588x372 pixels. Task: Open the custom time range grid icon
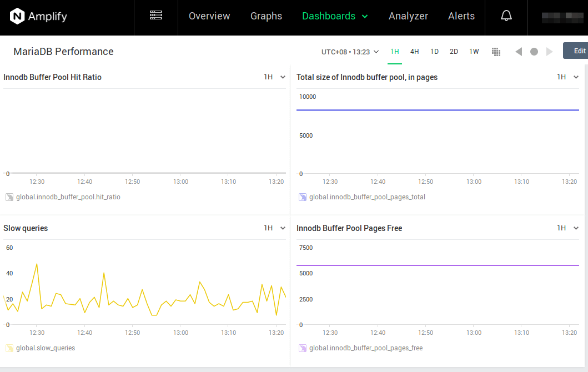[x=496, y=52]
